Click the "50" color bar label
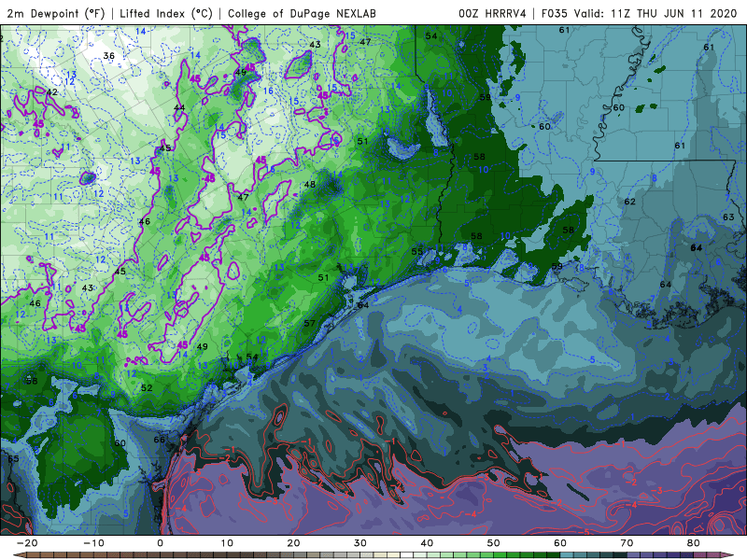 click(494, 543)
